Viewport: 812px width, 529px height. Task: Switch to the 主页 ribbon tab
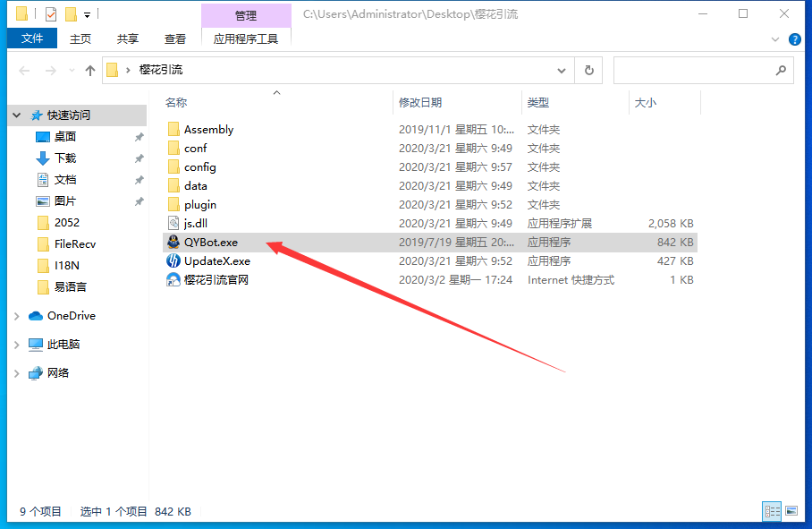[80, 38]
